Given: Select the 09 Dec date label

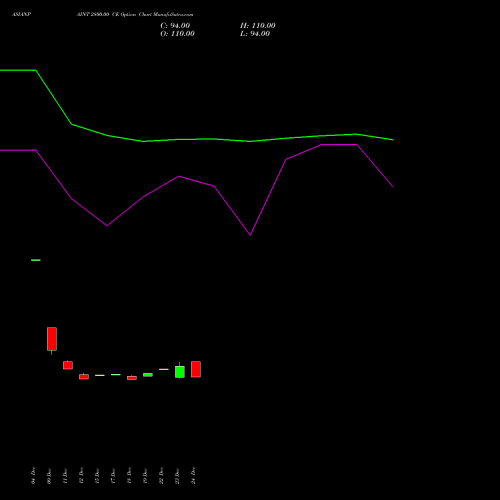Looking at the screenshot, I should point(49,475).
